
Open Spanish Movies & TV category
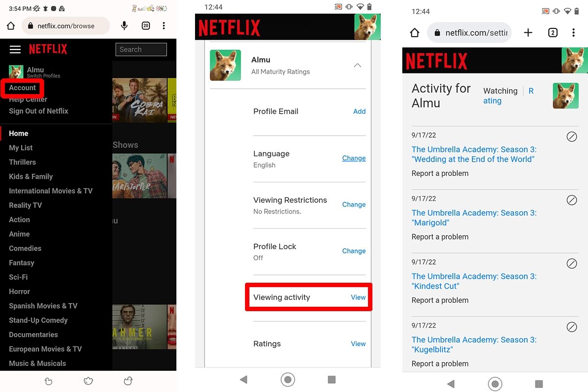[43, 306]
